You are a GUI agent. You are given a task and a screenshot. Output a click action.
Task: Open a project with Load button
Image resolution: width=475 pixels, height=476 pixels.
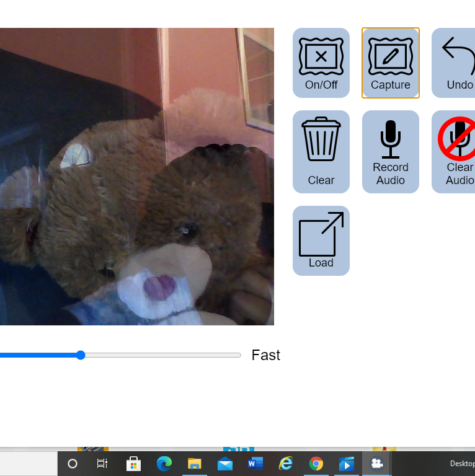(x=321, y=240)
